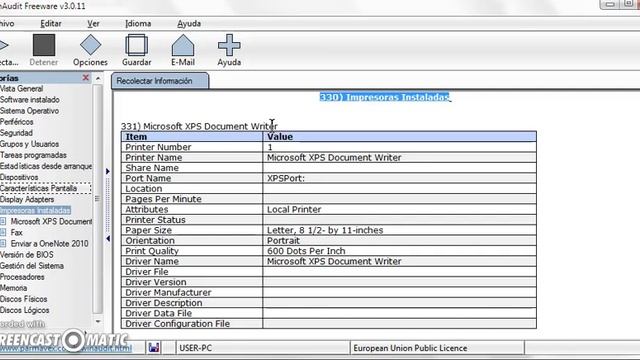Select Tareas programadas category
The image size is (640, 360).
point(33,155)
